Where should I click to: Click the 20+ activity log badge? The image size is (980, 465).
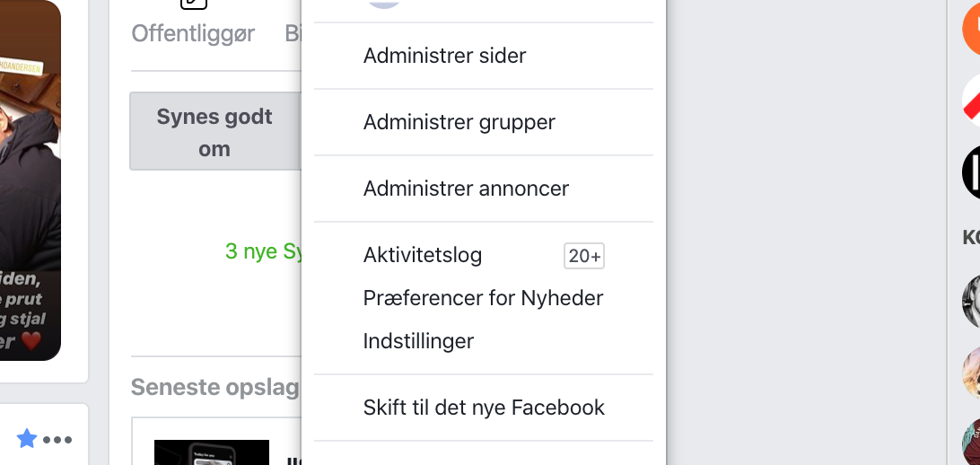(584, 256)
